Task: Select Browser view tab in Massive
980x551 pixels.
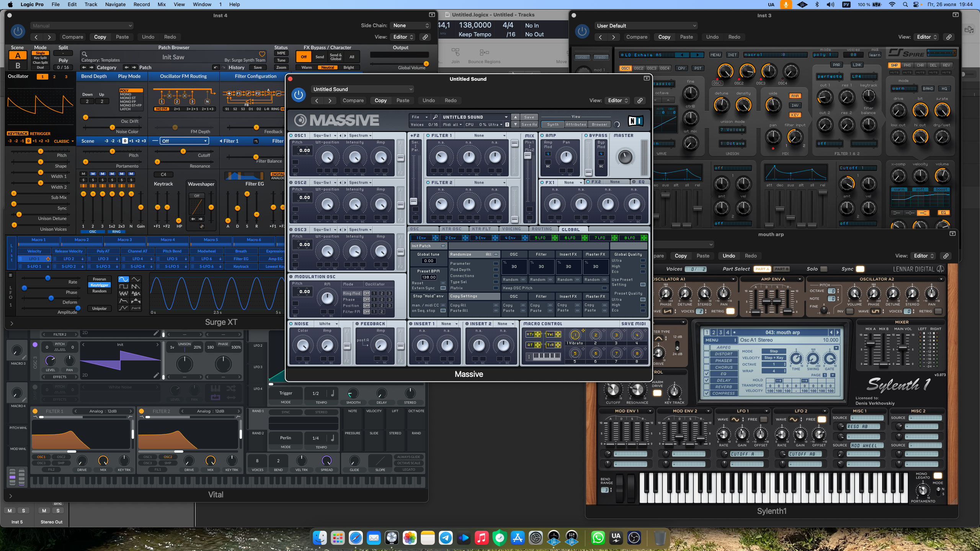Action: coord(599,124)
